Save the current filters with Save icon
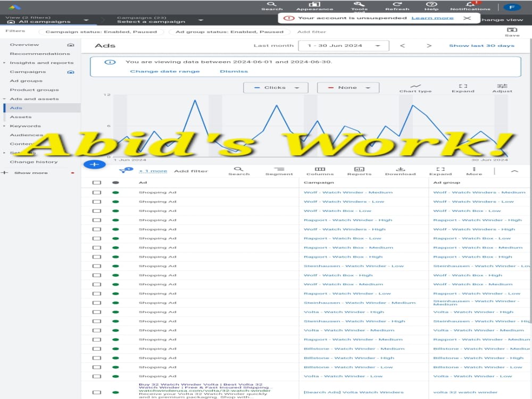Image resolution: width=532 pixels, height=399 pixels. coord(512,32)
